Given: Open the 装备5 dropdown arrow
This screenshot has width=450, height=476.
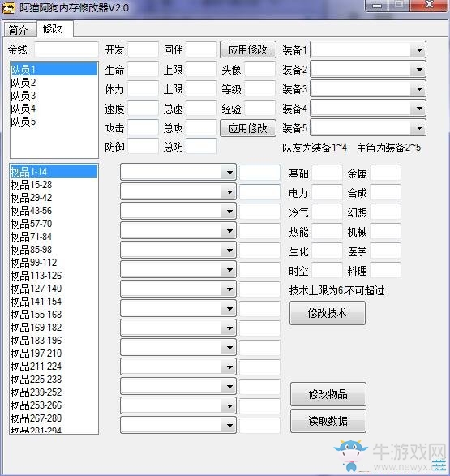Looking at the screenshot, I should tap(419, 128).
